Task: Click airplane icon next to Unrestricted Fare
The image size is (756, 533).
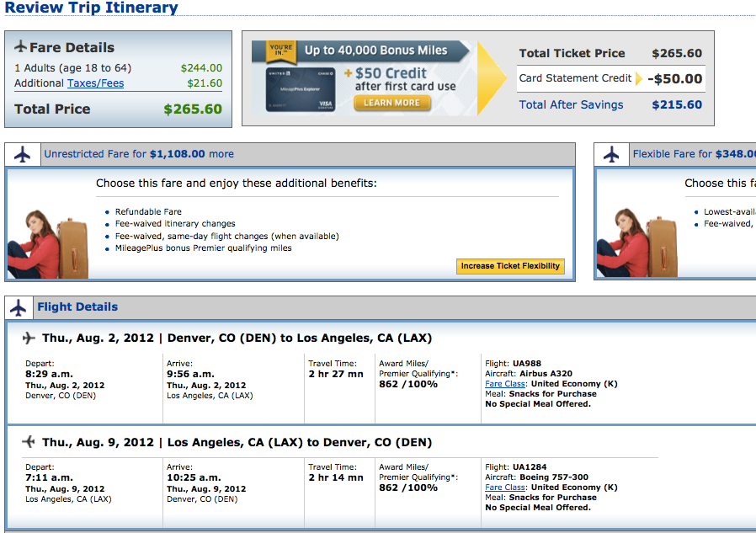Action: (x=22, y=155)
